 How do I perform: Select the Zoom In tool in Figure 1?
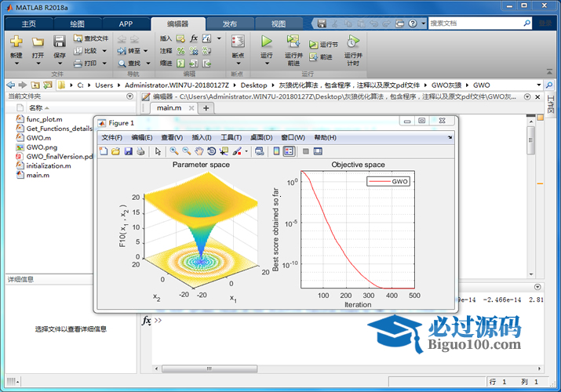pyautogui.click(x=174, y=151)
